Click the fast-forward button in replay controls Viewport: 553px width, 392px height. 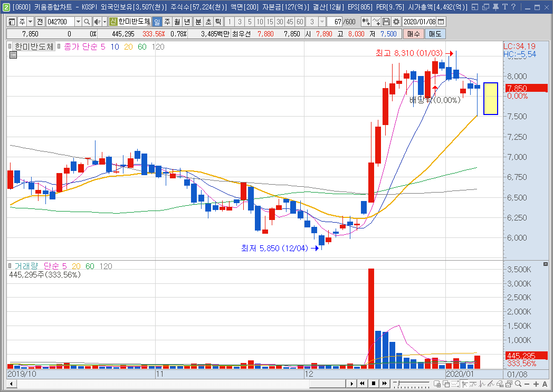384,384
